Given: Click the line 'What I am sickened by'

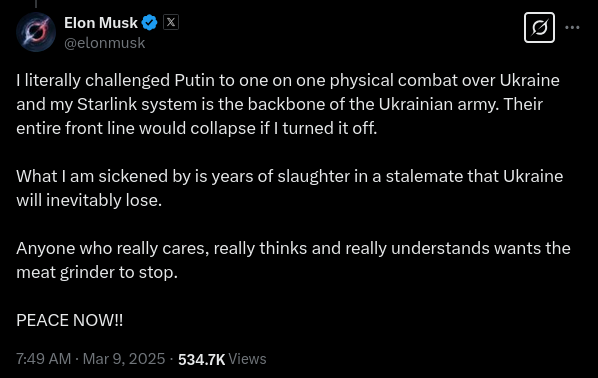Looking at the screenshot, I should pyautogui.click(x=290, y=177).
